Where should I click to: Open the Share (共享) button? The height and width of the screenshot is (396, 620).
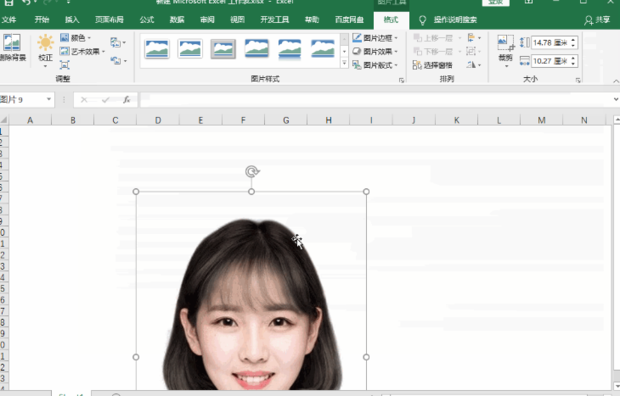click(597, 20)
